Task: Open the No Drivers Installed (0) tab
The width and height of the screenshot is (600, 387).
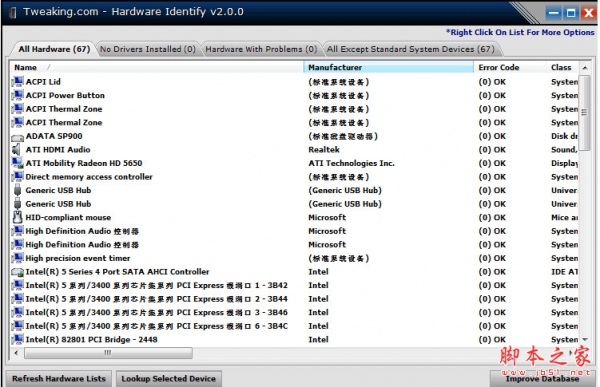Action: click(x=148, y=49)
